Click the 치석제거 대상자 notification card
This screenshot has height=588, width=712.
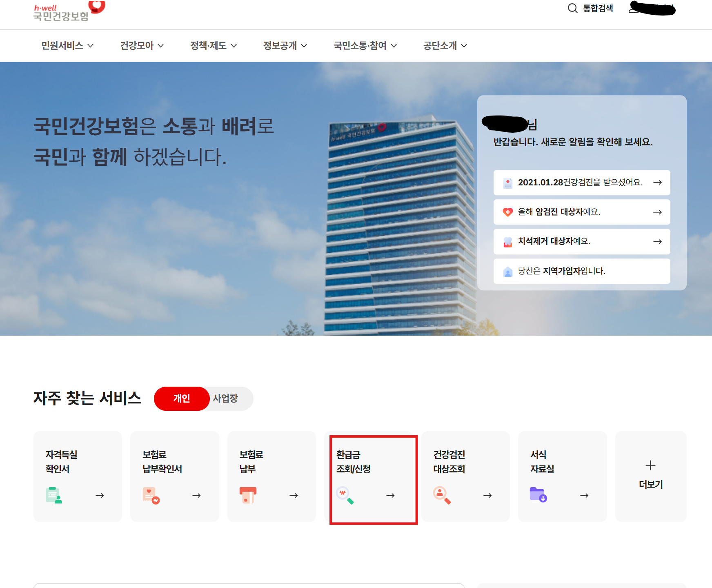click(581, 241)
